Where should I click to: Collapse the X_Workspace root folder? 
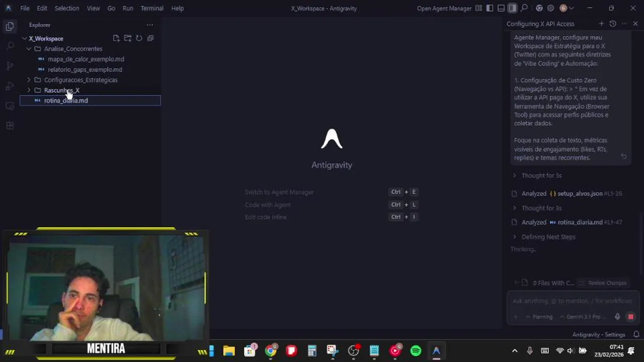(25, 38)
